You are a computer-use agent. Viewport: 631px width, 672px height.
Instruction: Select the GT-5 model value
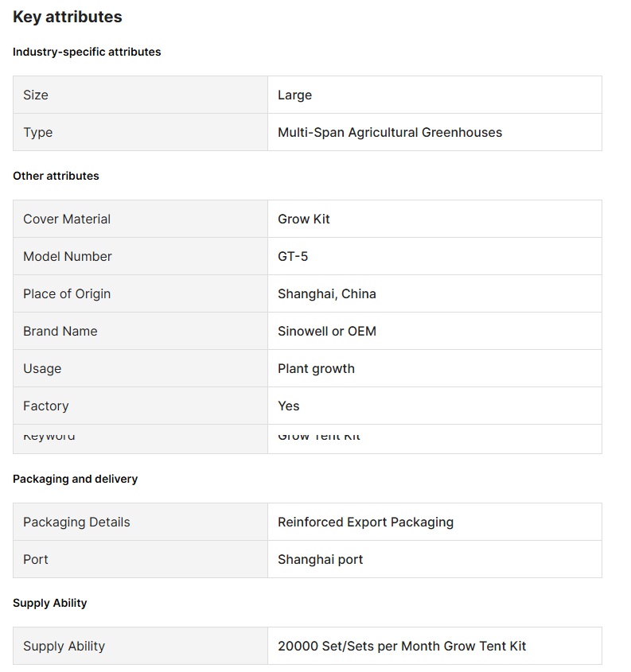pos(293,256)
